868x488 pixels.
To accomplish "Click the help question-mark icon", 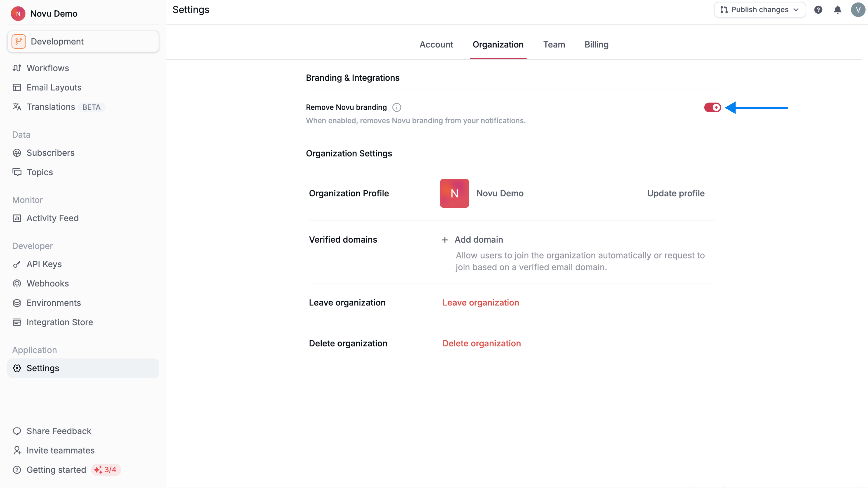I will coord(818,9).
